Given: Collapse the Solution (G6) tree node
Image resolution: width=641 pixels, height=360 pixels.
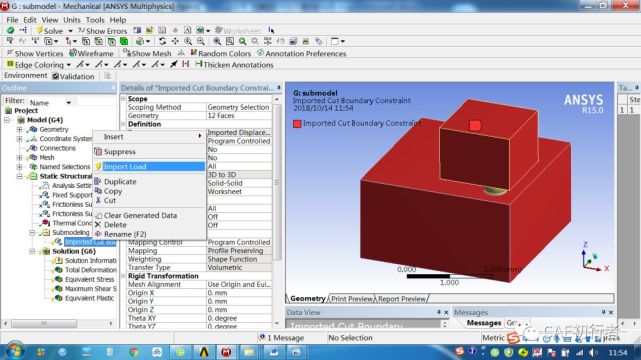Looking at the screenshot, I should [x=32, y=251].
